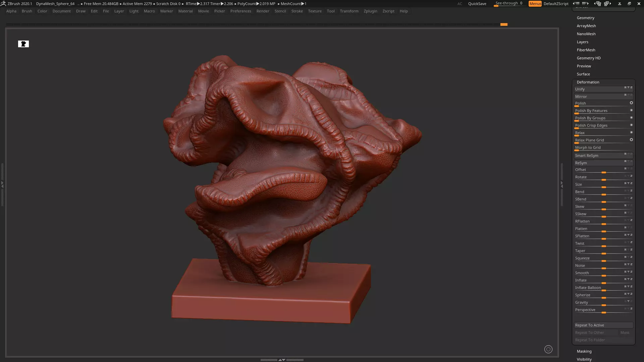Click the Morph to Grid slider
The height and width of the screenshot is (362, 644).
(x=603, y=148)
